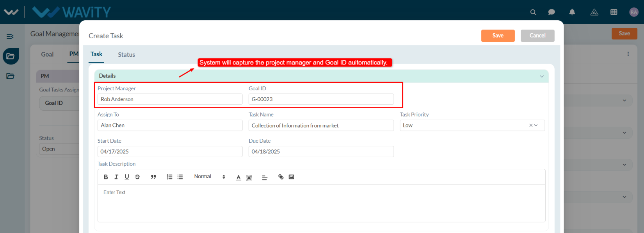Open the chat messages icon
The image size is (644, 233).
click(x=551, y=12)
